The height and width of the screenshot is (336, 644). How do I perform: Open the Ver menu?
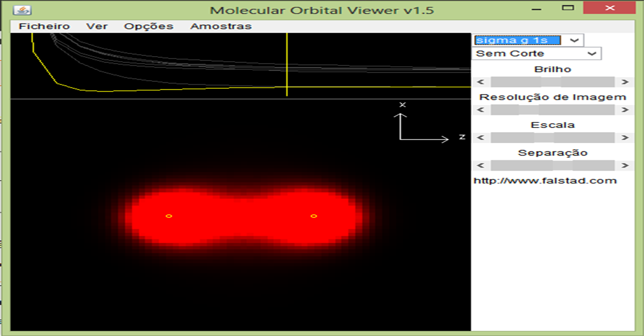tap(97, 26)
